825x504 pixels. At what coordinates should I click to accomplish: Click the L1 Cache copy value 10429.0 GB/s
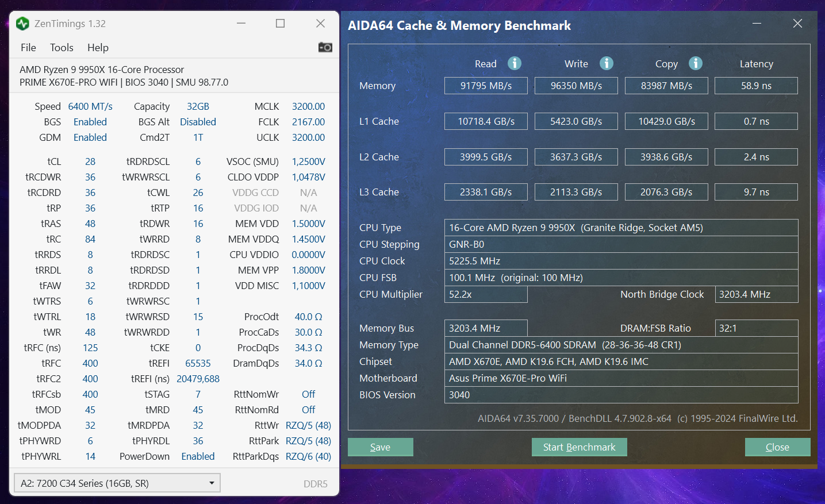(x=666, y=121)
